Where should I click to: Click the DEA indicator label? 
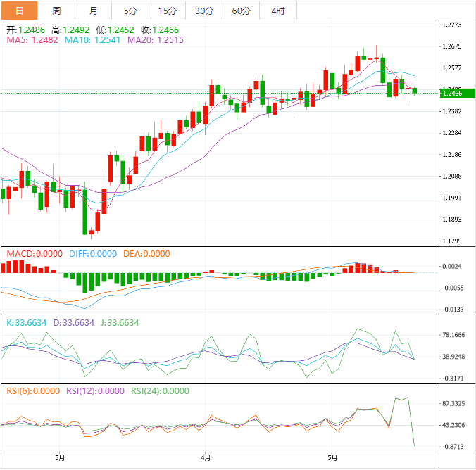(146, 254)
